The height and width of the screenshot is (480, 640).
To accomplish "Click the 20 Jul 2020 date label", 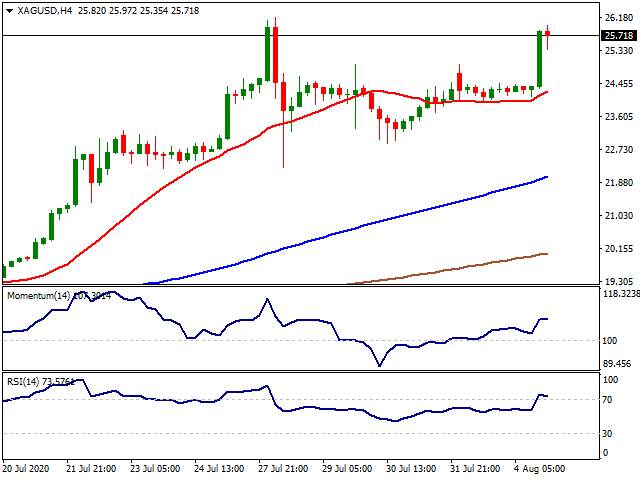I will (x=26, y=469).
